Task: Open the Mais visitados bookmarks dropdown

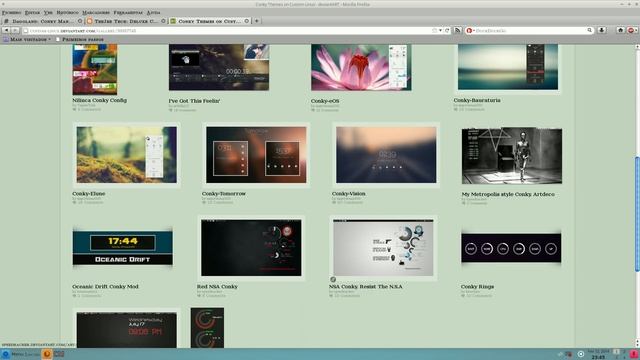Action: tap(27, 40)
